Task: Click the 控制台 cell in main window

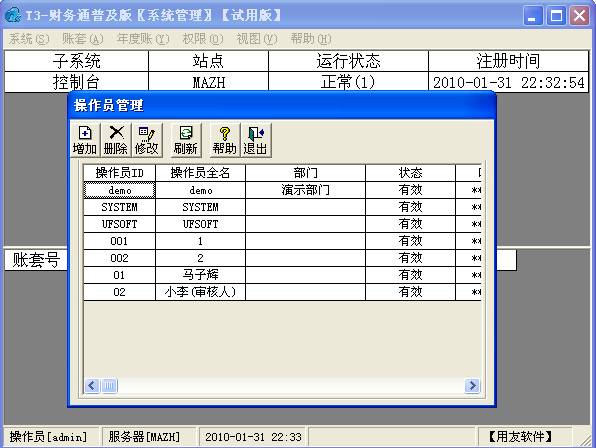Action: click(76, 82)
